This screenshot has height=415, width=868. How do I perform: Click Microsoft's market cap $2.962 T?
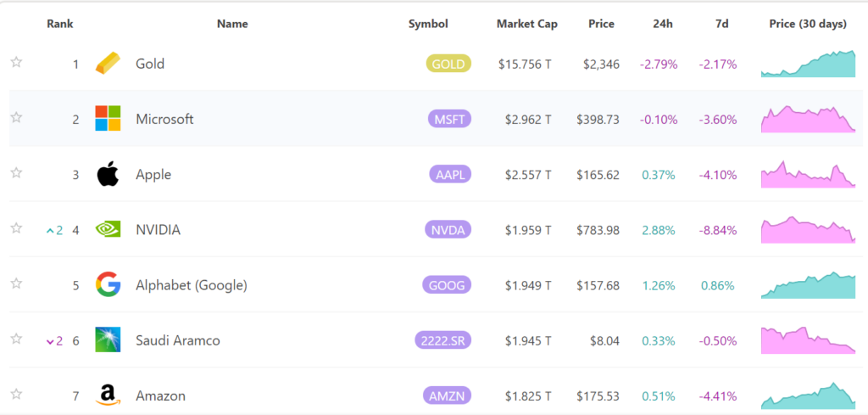tap(528, 120)
